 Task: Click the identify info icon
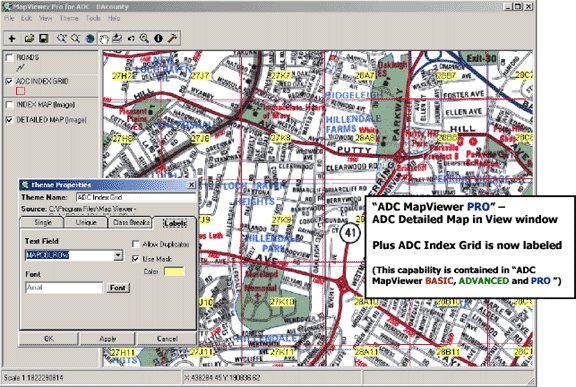coord(158,38)
